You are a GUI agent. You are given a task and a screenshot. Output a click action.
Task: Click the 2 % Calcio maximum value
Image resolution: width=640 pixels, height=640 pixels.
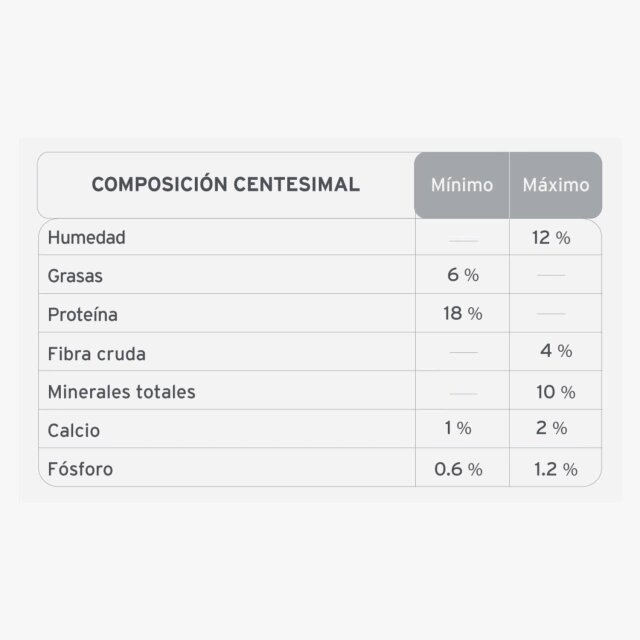(551, 428)
